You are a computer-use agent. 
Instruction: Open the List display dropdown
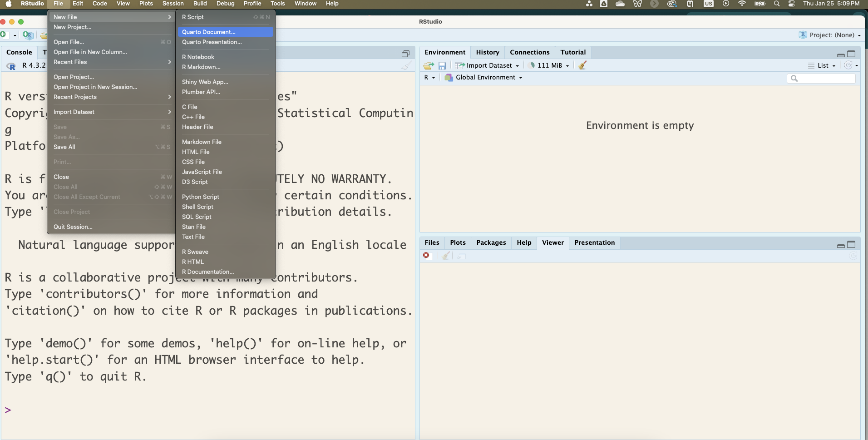[x=823, y=65]
